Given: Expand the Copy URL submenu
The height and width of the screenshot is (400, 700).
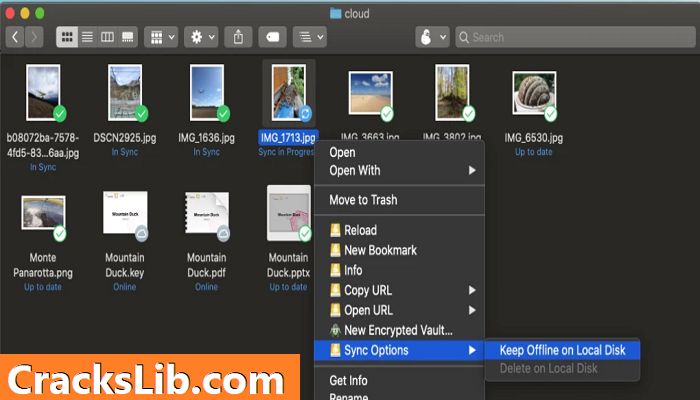Looking at the screenshot, I should tap(400, 290).
